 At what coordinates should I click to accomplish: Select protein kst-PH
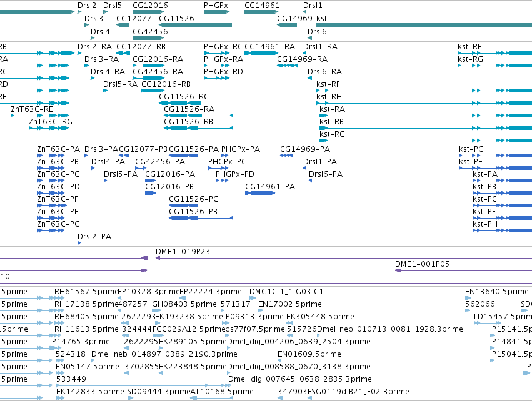pos(485,224)
